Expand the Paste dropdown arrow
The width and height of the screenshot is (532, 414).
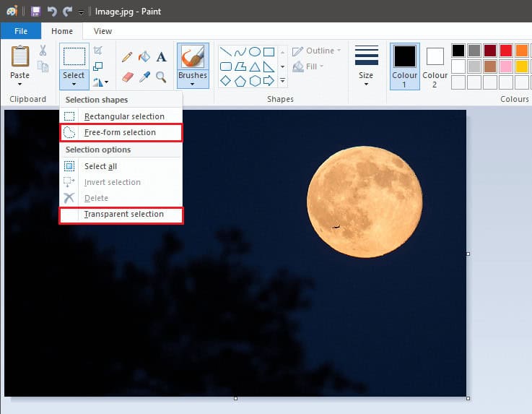coord(19,85)
